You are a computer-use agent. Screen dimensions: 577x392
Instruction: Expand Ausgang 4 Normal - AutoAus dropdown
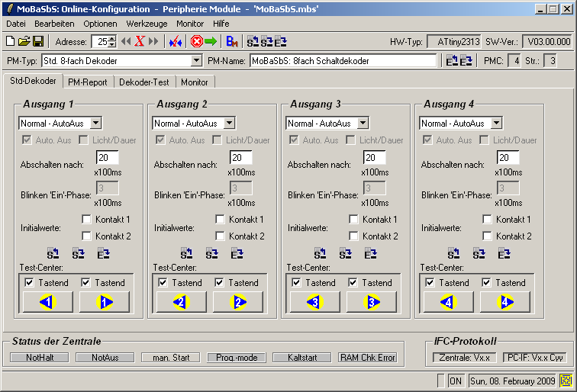point(497,124)
